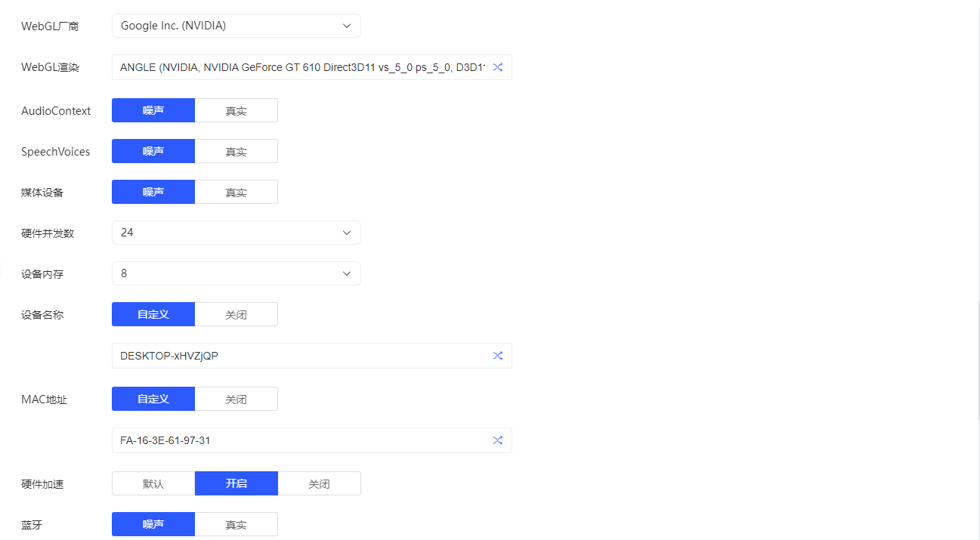Select 噪声 for SpeechVoices
The width and height of the screenshot is (980, 540).
pyautogui.click(x=153, y=151)
